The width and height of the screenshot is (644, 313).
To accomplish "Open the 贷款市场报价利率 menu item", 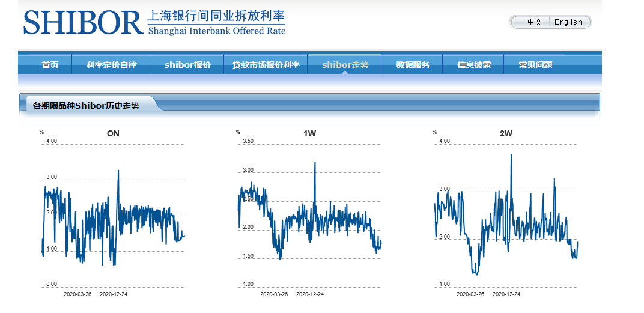I will (x=266, y=65).
